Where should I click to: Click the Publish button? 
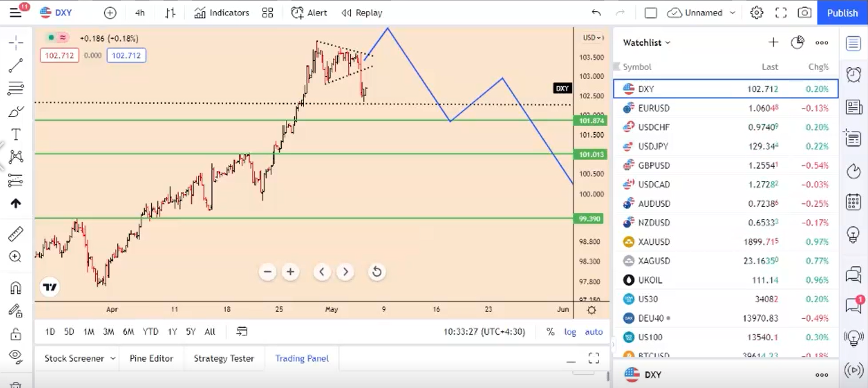[842, 13]
